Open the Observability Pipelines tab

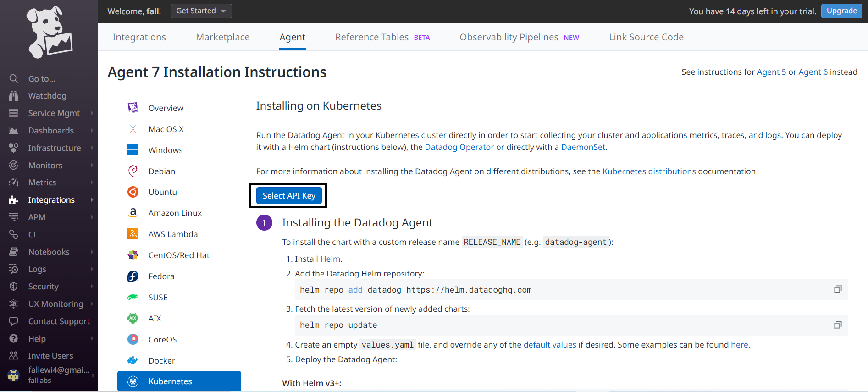point(509,37)
